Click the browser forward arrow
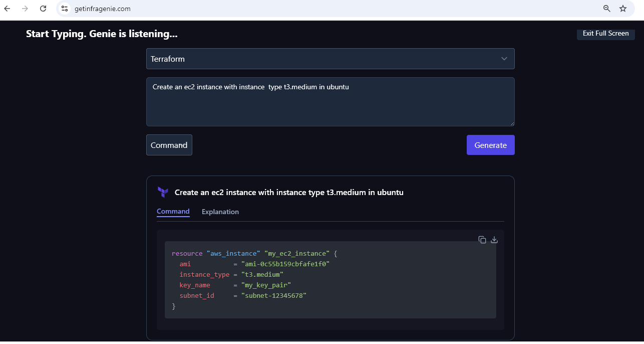This screenshot has width=644, height=344. [x=25, y=9]
